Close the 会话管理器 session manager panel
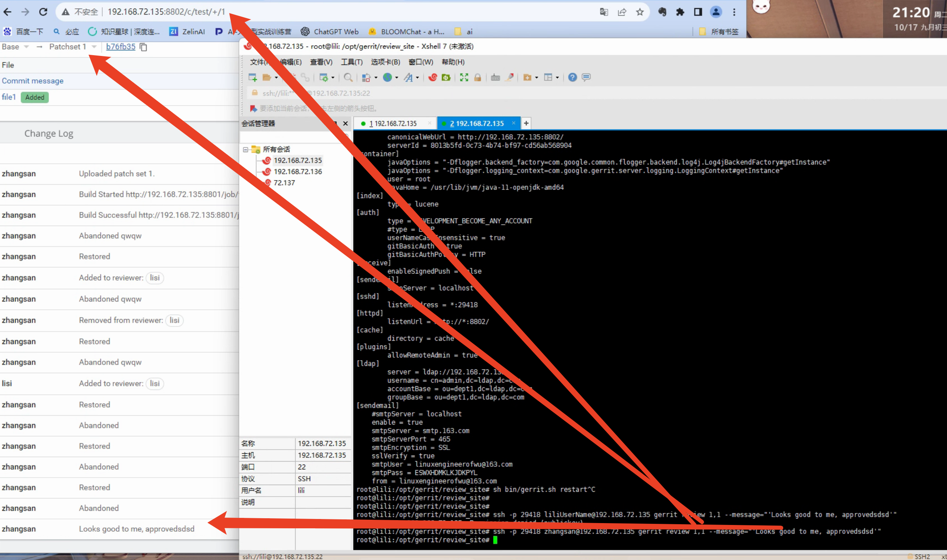Viewport: 947px width, 560px height. [x=345, y=123]
